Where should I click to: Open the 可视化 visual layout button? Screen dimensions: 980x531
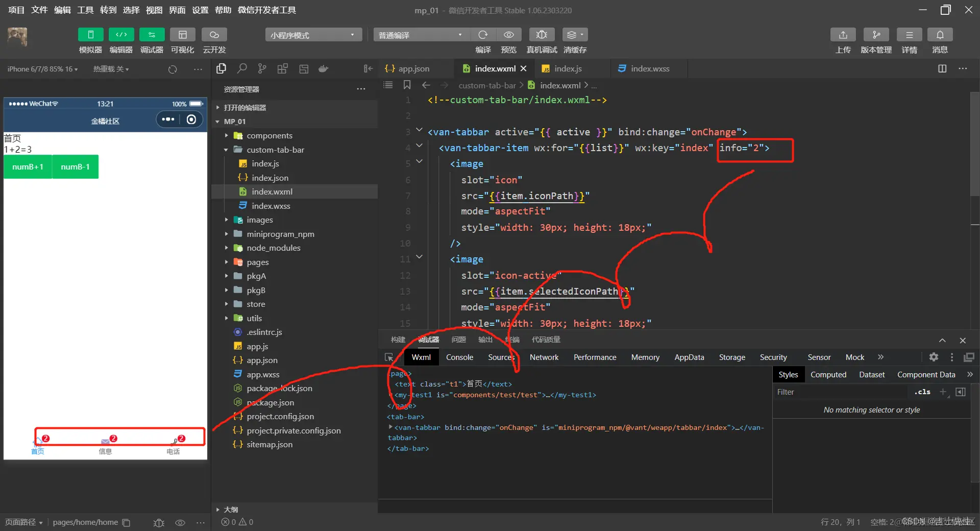182,35
